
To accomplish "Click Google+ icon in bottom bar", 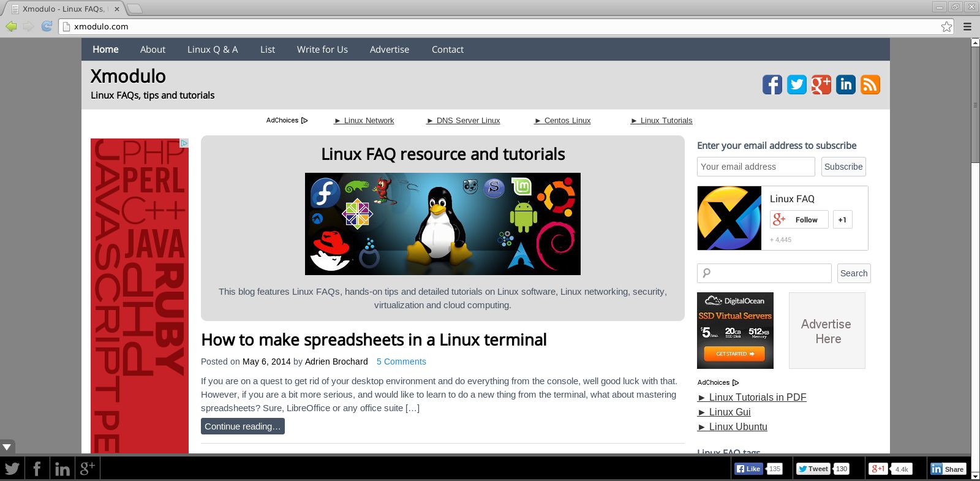I will (88, 469).
